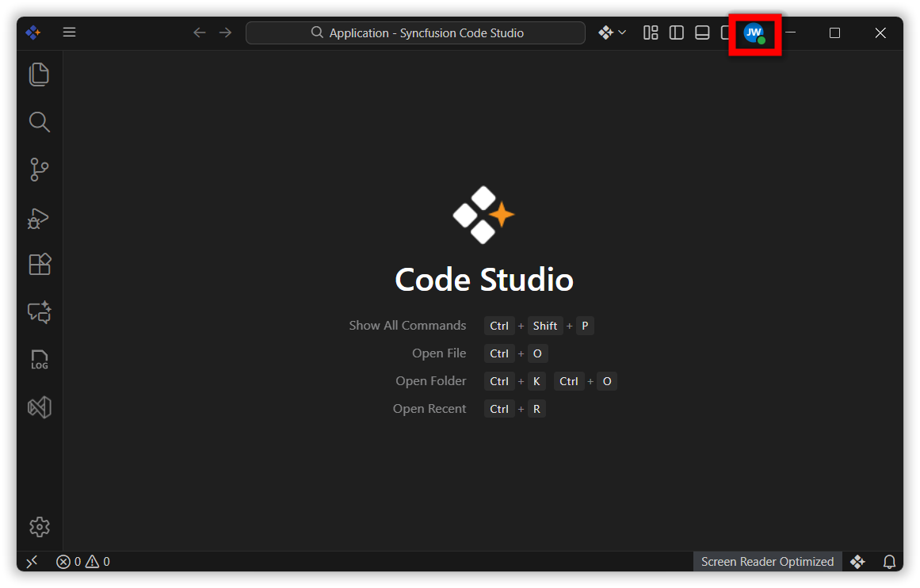The image size is (920, 588).
Task: Click the Screen Reader Optimized status item
Action: tap(767, 562)
